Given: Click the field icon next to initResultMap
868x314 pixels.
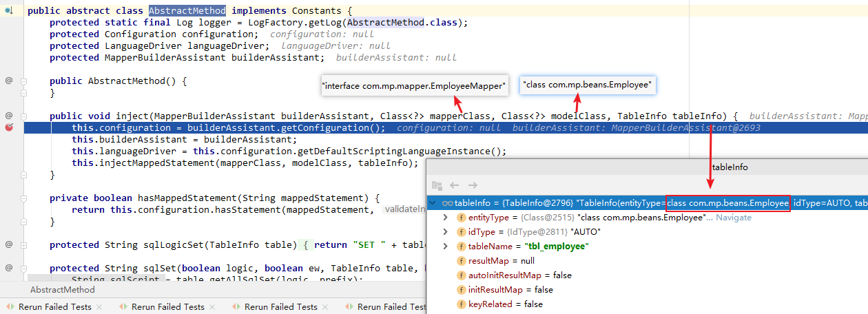Looking at the screenshot, I should pyautogui.click(x=462, y=290).
